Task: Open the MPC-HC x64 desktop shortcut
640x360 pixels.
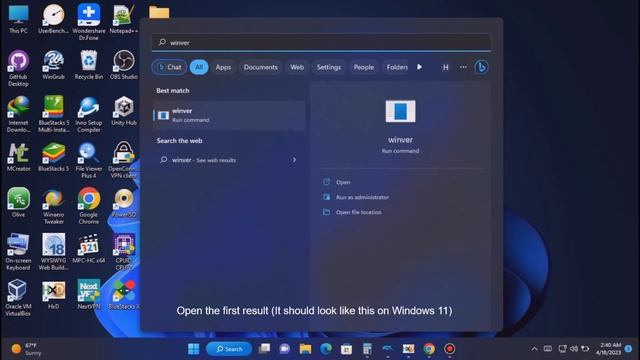Action: point(89,248)
